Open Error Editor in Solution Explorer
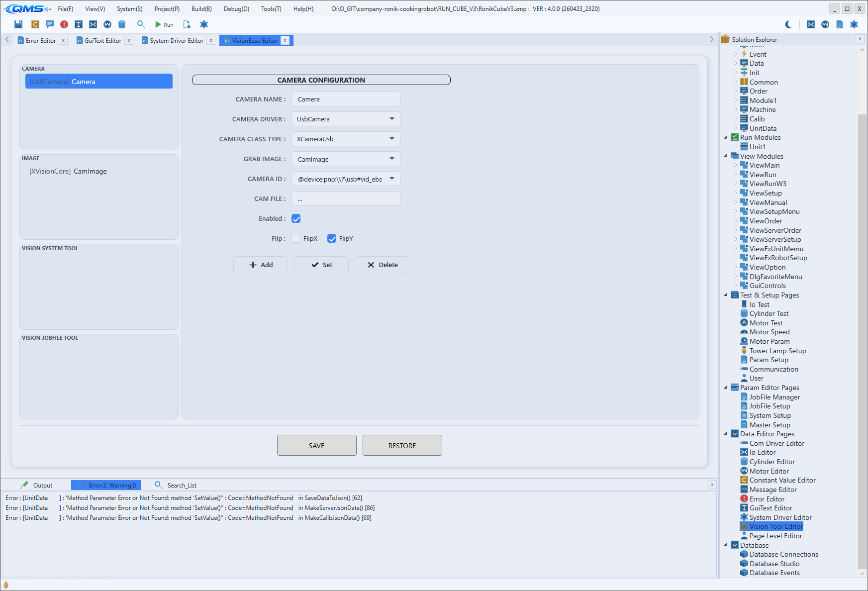Image resolution: width=868 pixels, height=591 pixels. click(767, 499)
